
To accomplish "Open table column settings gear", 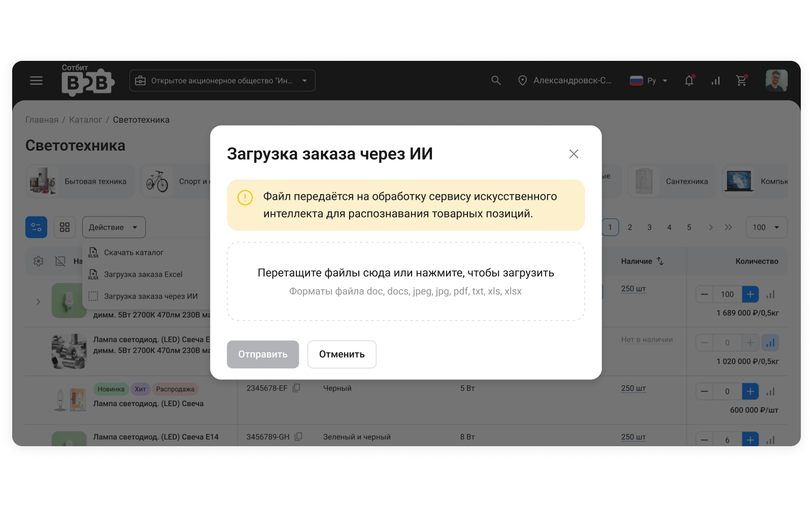I will (39, 261).
